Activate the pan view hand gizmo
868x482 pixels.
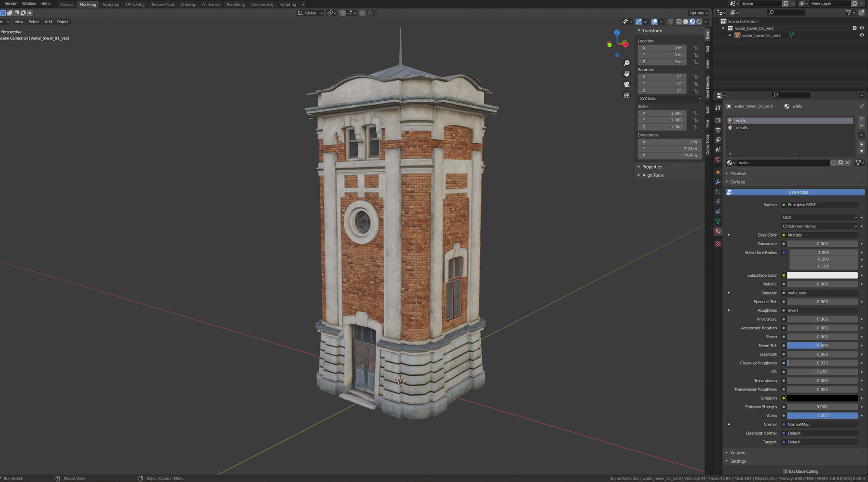click(626, 74)
